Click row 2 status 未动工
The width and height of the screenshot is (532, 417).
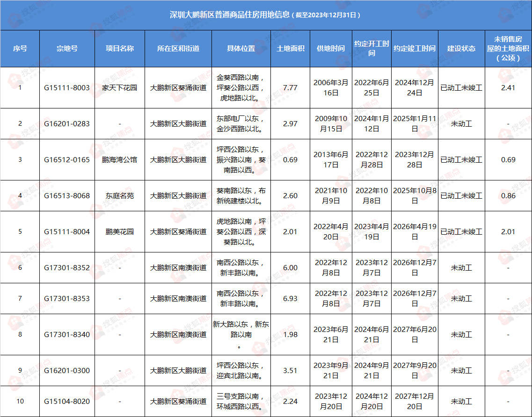tap(461, 124)
